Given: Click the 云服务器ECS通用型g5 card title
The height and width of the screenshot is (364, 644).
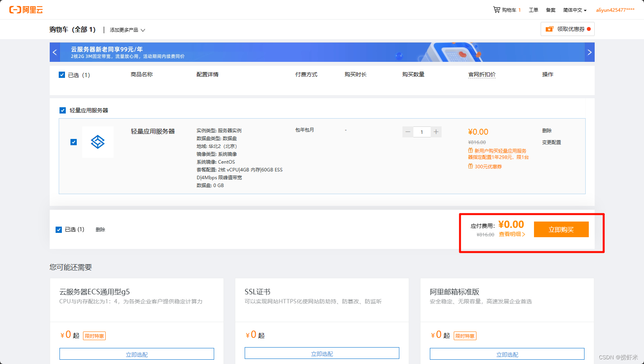Looking at the screenshot, I should click(x=94, y=292).
